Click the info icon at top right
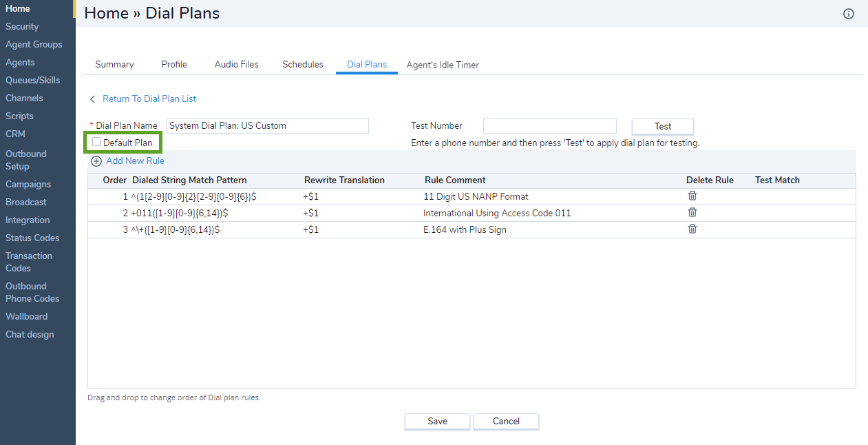Image resolution: width=868 pixels, height=445 pixels. tap(849, 14)
